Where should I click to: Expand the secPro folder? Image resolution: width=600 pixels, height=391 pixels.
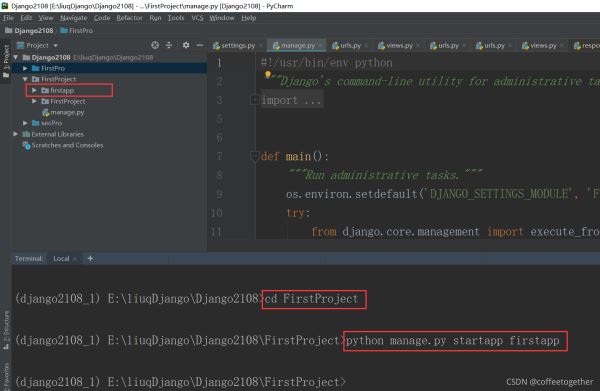click(x=25, y=123)
